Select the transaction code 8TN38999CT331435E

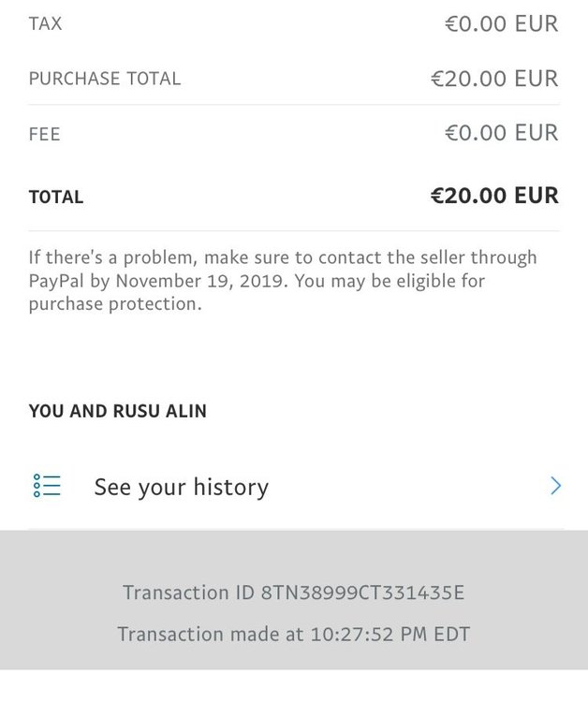pos(363,592)
